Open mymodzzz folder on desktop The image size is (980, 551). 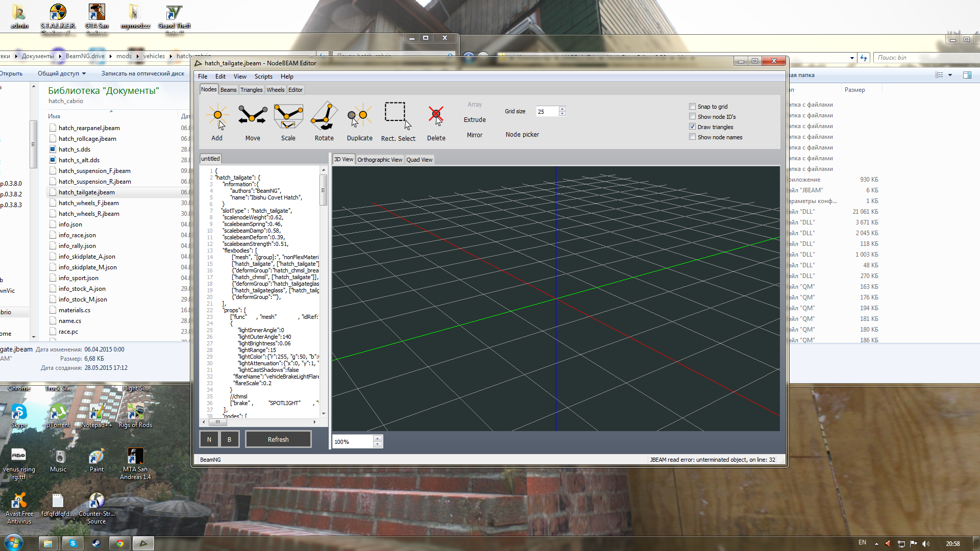(135, 16)
